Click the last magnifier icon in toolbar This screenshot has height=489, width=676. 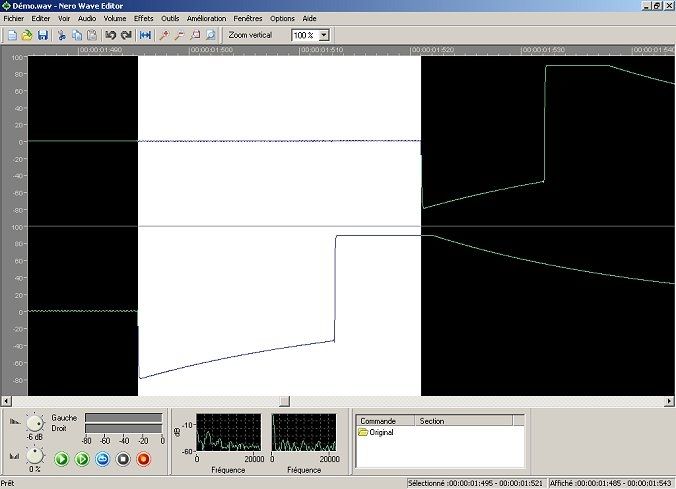coord(210,35)
